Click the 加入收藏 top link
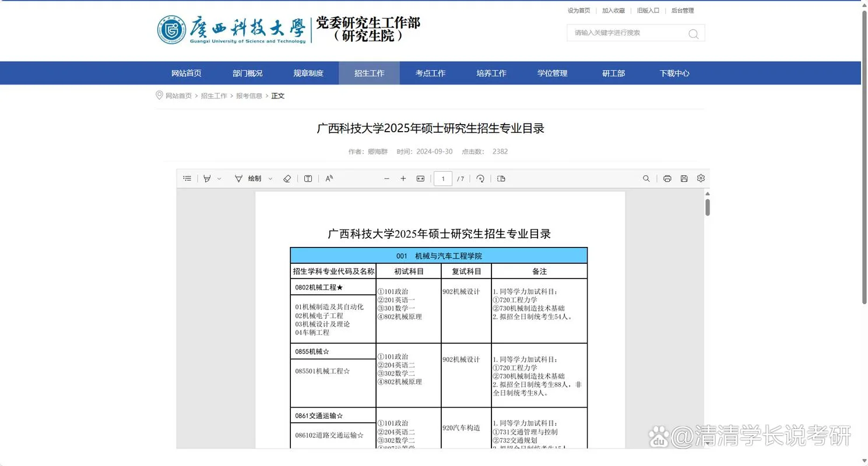 coord(613,10)
